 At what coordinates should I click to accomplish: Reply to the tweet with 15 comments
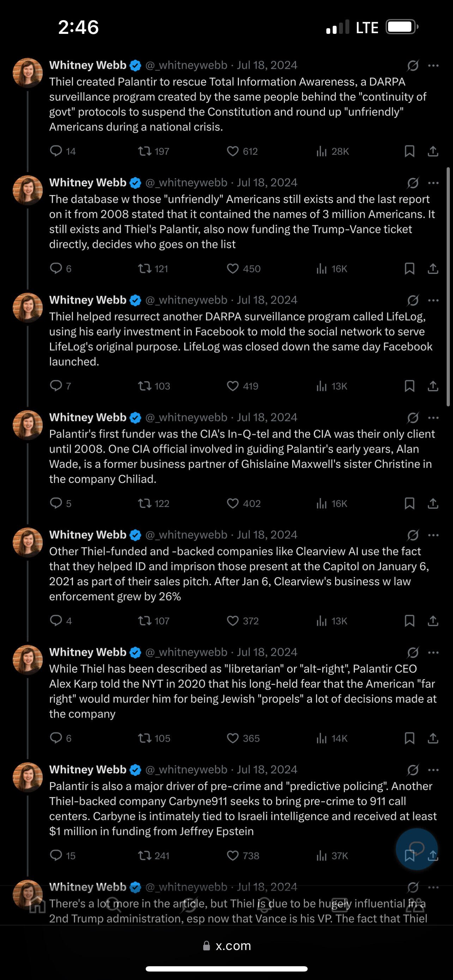[63, 855]
